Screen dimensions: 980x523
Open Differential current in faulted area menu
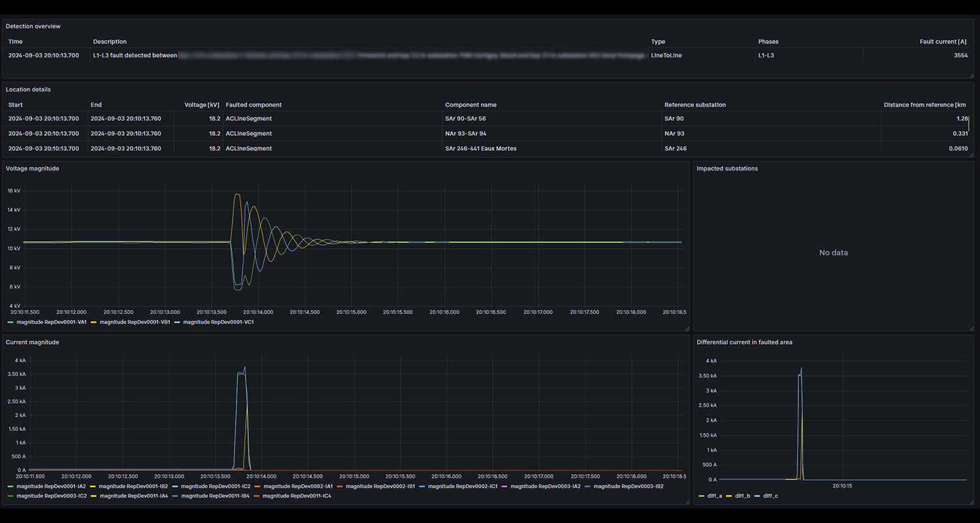point(744,342)
